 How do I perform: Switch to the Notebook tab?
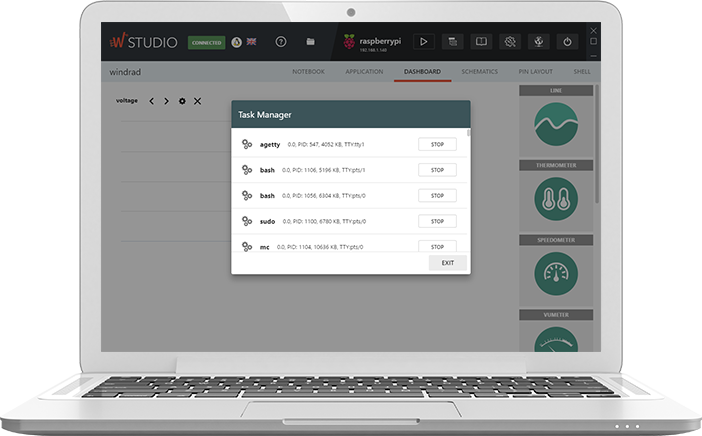[308, 72]
